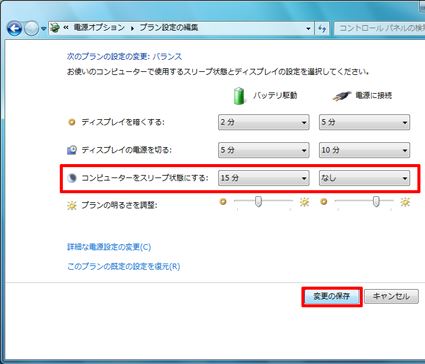The width and height of the screenshot is (425, 364).
Task: Click このプランの既定の設定を復元(R) link
Action: (x=124, y=266)
